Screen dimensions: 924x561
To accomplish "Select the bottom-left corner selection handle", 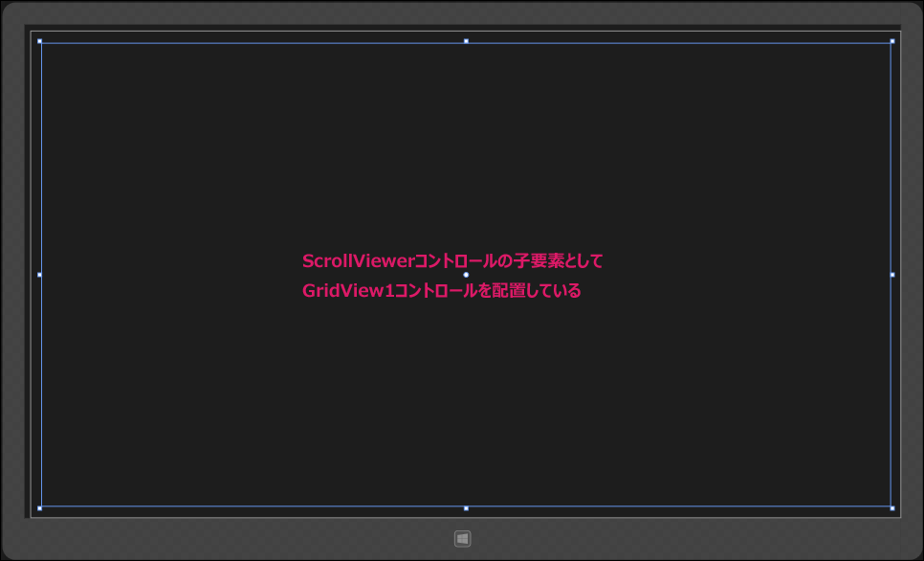I will (39, 508).
